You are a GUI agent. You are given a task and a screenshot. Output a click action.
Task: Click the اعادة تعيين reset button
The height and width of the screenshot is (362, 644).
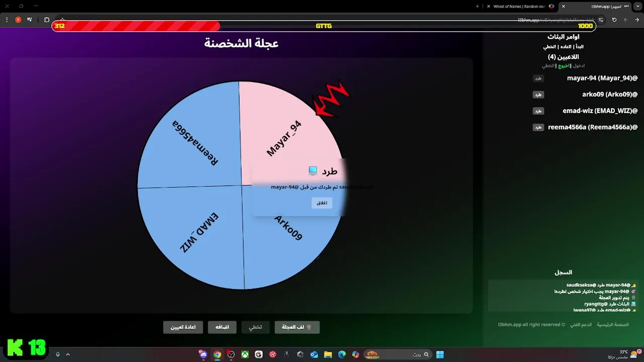pyautogui.click(x=183, y=327)
